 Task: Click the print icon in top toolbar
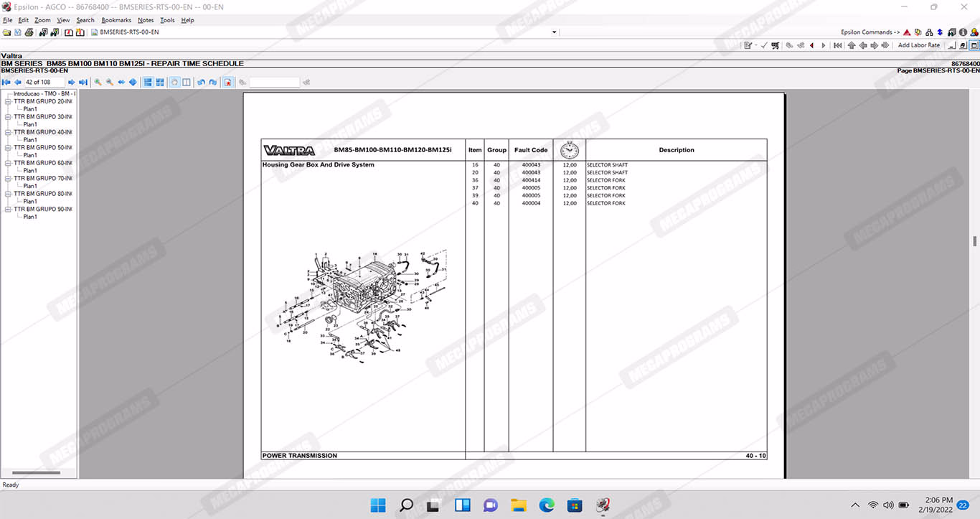coord(29,32)
